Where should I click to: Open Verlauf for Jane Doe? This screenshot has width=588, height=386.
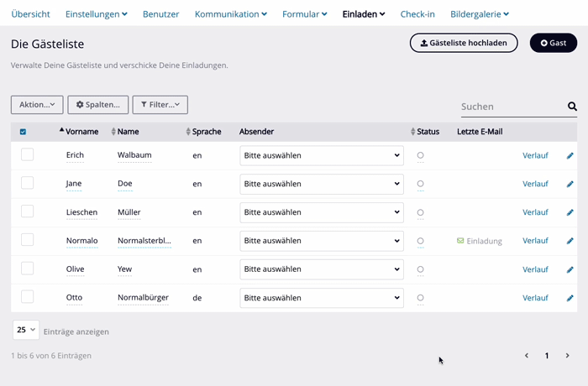pos(535,184)
